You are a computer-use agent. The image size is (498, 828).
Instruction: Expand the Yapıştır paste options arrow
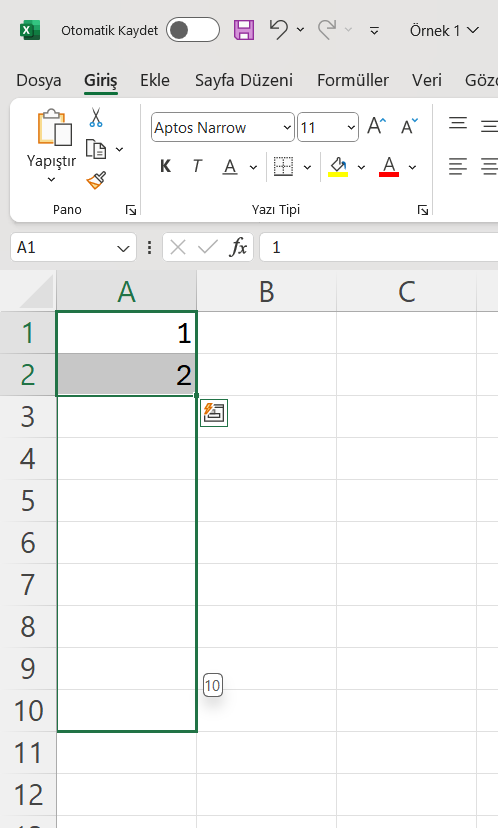[x=51, y=180]
